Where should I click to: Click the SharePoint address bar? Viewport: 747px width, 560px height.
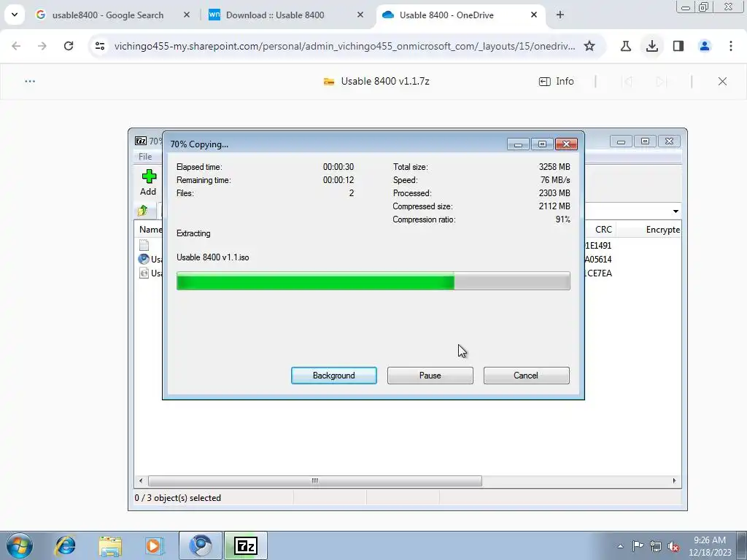coord(344,46)
